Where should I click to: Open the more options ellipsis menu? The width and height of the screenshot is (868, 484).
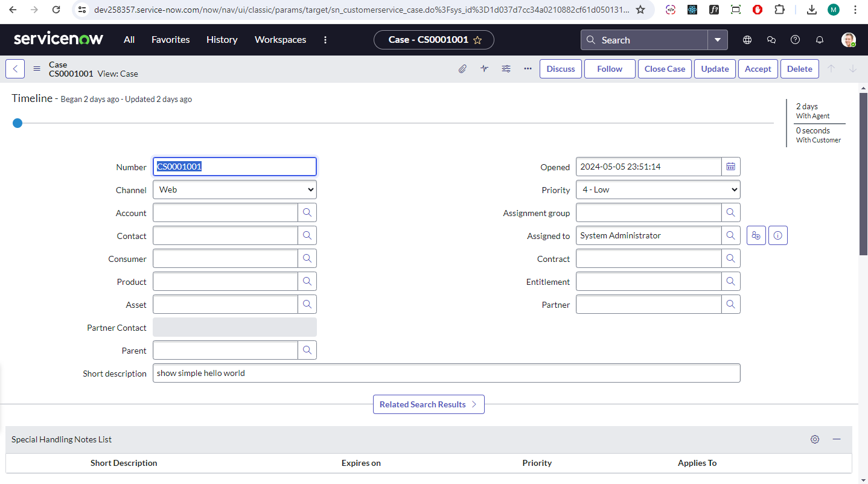527,68
